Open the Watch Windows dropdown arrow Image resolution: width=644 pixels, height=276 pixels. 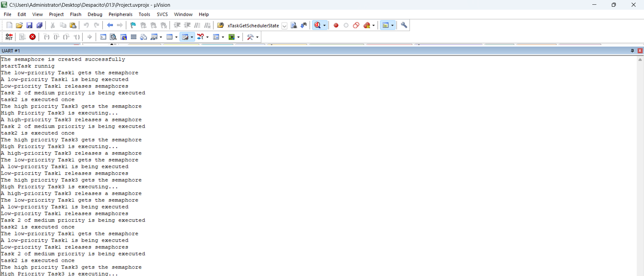161,37
